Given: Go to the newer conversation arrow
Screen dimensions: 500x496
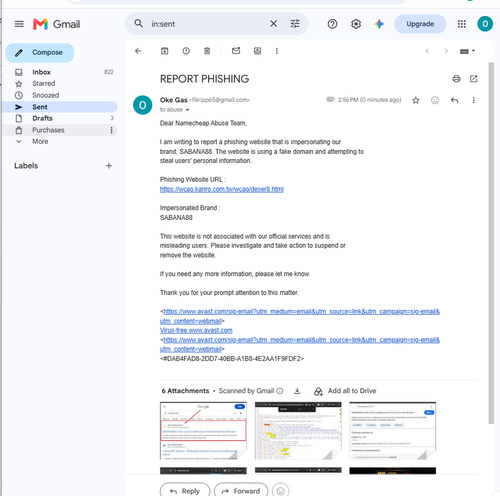Looking at the screenshot, I should coord(427,51).
